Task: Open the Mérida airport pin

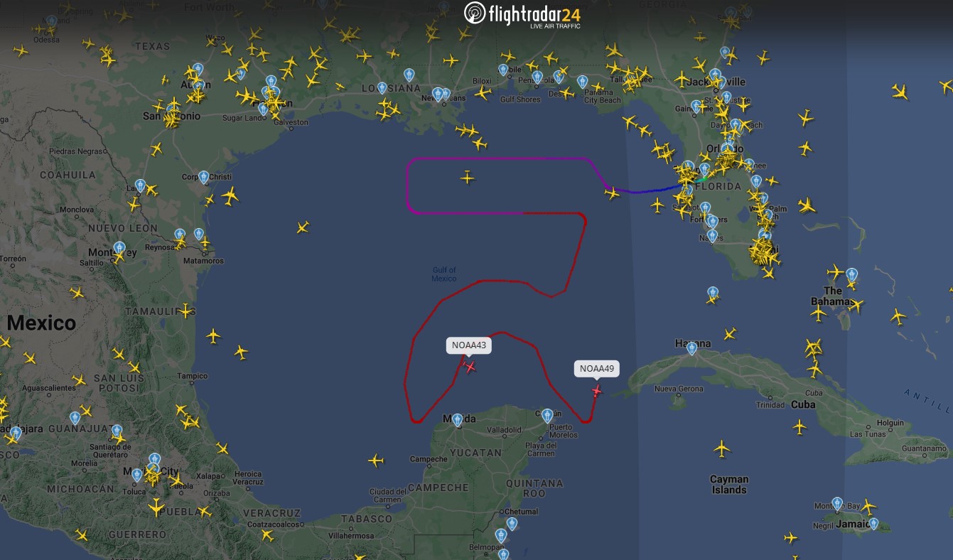Action: point(458,420)
